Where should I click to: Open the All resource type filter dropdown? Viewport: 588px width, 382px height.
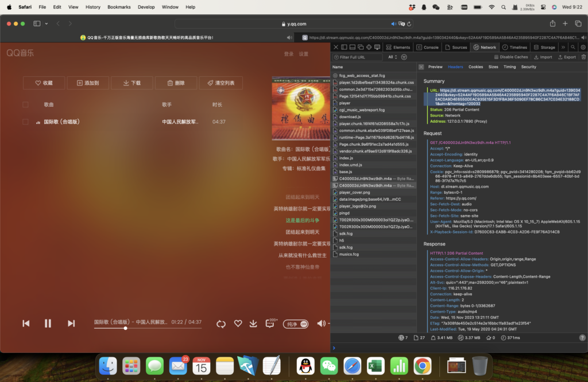pos(392,57)
